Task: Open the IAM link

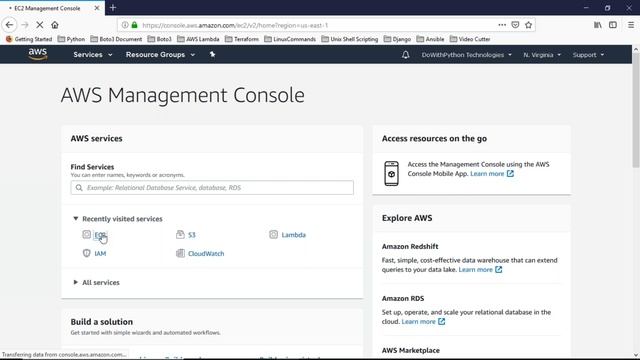Action: [x=100, y=253]
